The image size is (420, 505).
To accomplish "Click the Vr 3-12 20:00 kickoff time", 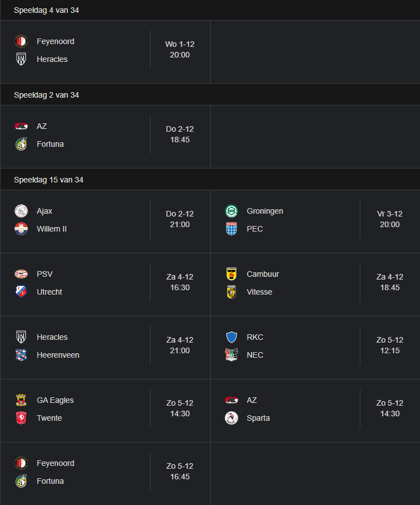I will point(390,219).
